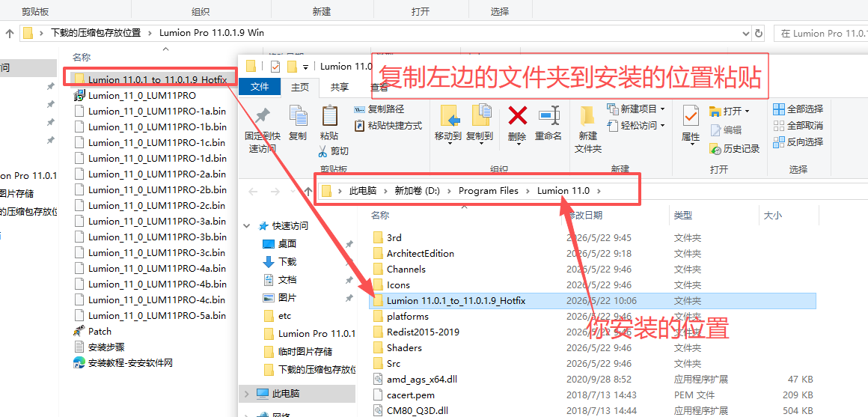The width and height of the screenshot is (868, 417).
Task: Click the red Delete (删除) icon
Action: (517, 116)
